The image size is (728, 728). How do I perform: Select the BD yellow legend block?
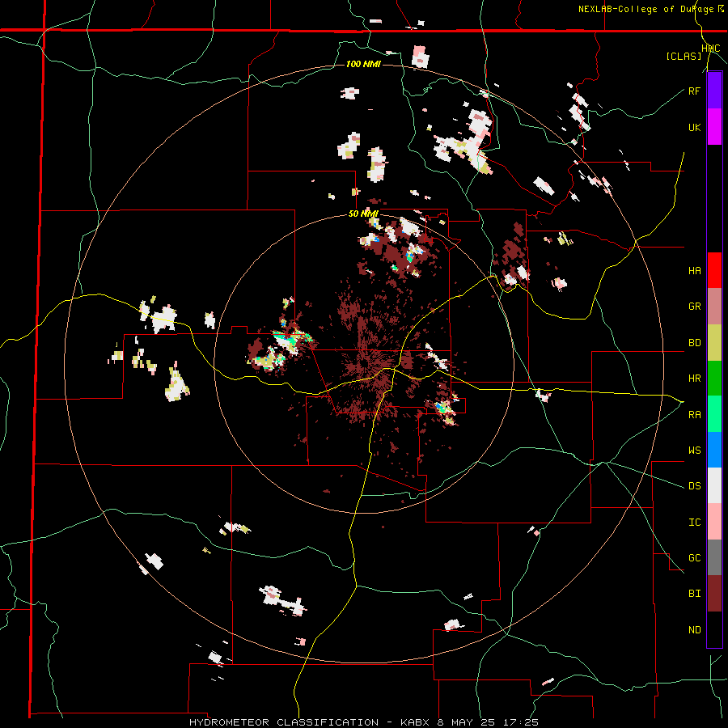coord(714,343)
